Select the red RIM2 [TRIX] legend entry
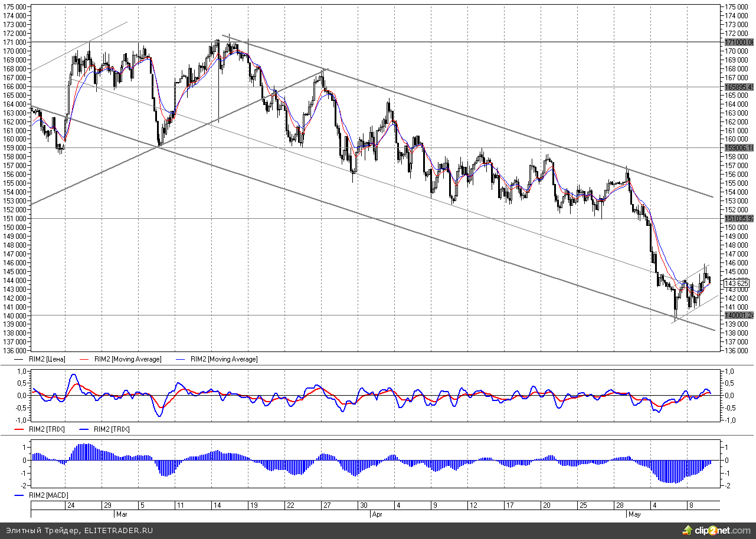 [46, 429]
